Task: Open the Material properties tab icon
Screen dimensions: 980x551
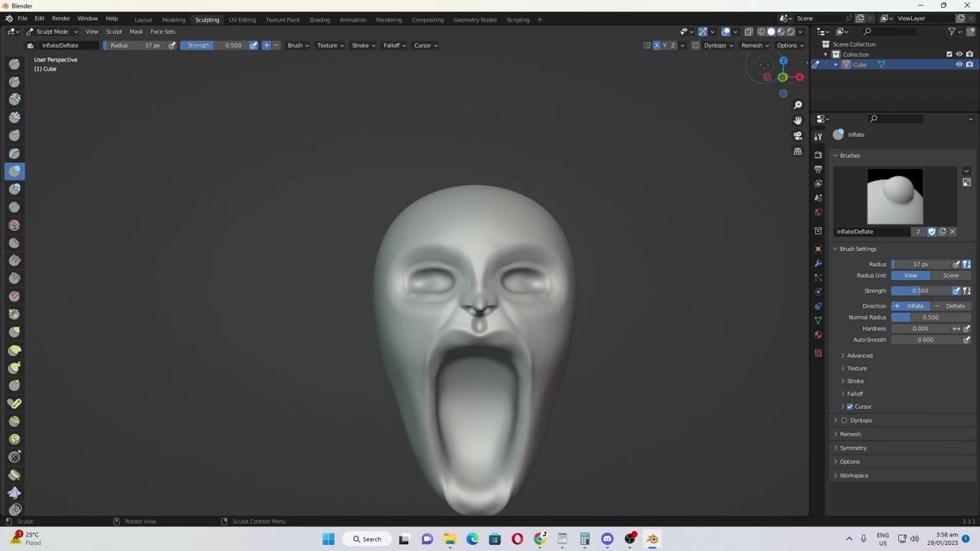Action: 818,334
